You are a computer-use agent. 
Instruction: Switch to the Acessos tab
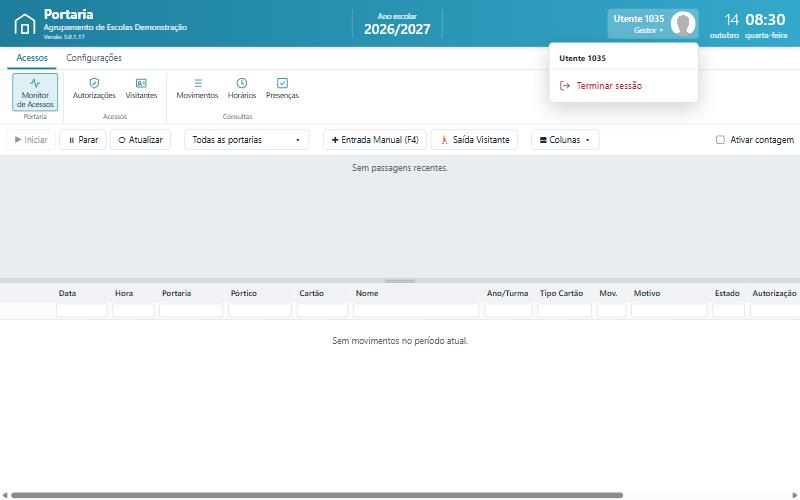pos(32,58)
